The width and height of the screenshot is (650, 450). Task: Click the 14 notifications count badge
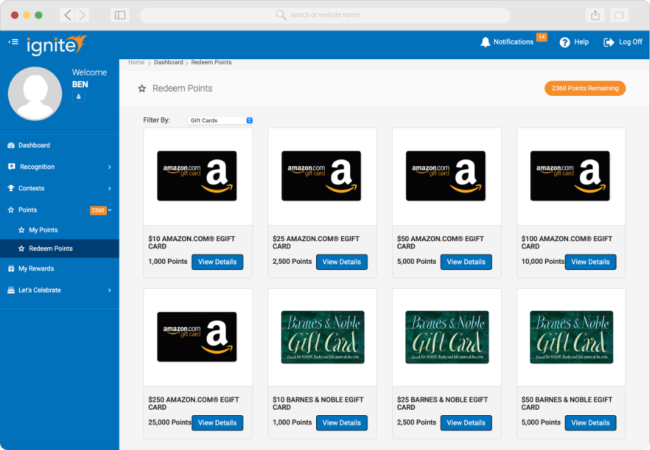(x=541, y=37)
